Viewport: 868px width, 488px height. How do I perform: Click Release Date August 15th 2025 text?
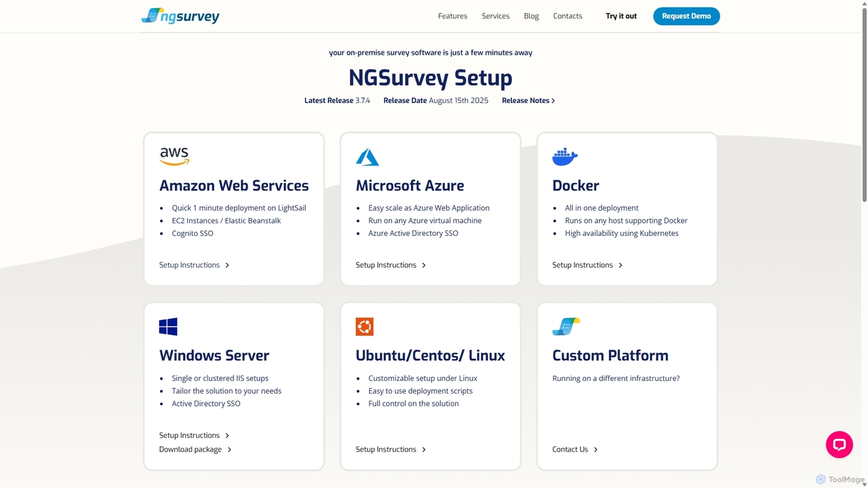(x=436, y=100)
